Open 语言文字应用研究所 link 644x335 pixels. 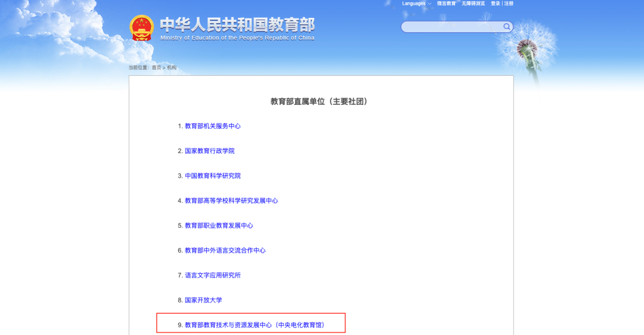[x=213, y=275]
